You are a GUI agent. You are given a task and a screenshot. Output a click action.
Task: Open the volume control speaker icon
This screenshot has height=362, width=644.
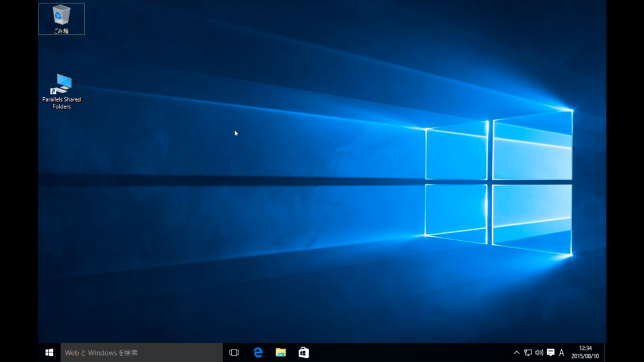pyautogui.click(x=539, y=353)
